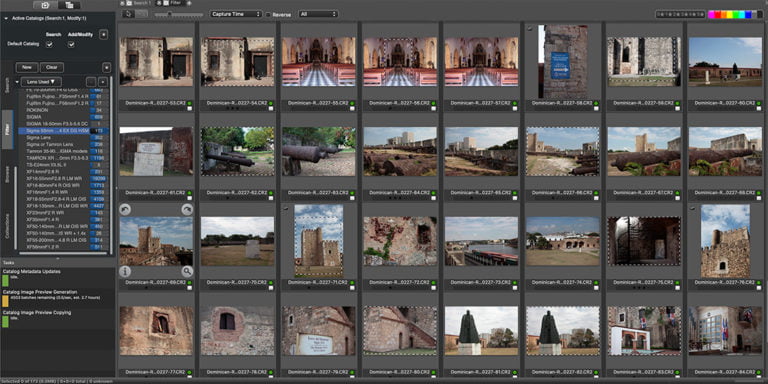768x384 pixels.
Task: Rotate image 0227-69 clockwise
Action: click(x=187, y=210)
